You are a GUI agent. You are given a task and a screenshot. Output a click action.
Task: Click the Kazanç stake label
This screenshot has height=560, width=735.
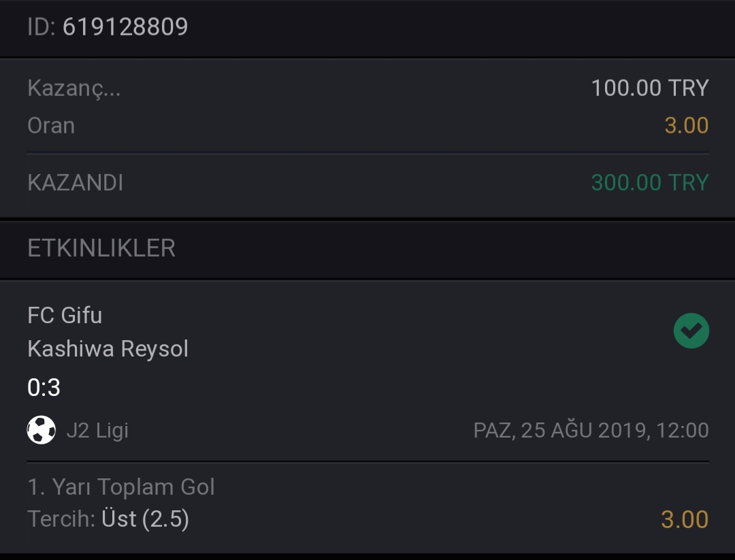point(74,88)
